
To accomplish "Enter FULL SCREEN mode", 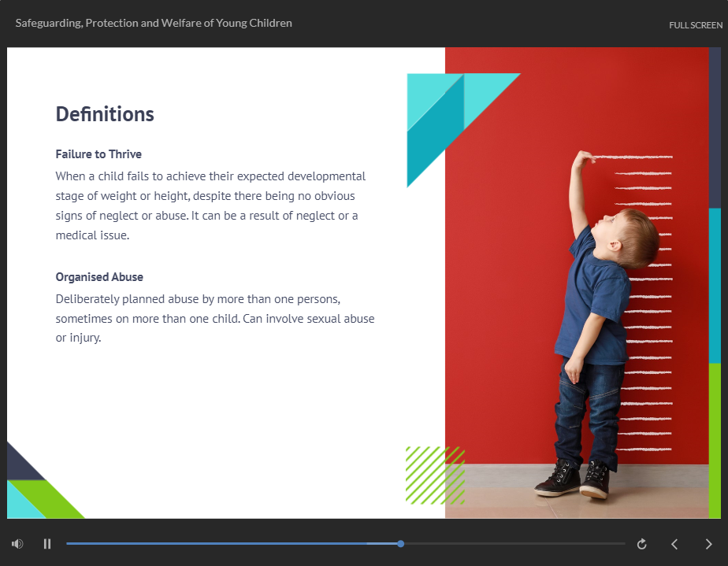I will 695,25.
